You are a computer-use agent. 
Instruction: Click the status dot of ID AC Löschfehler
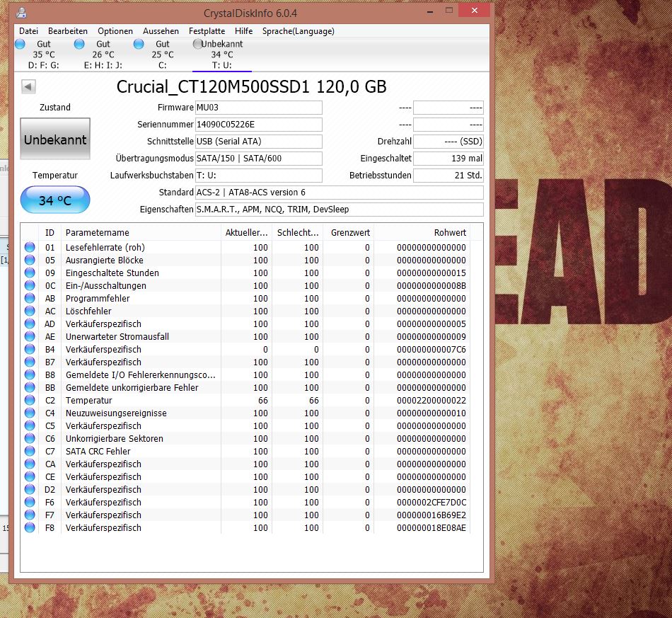30,311
